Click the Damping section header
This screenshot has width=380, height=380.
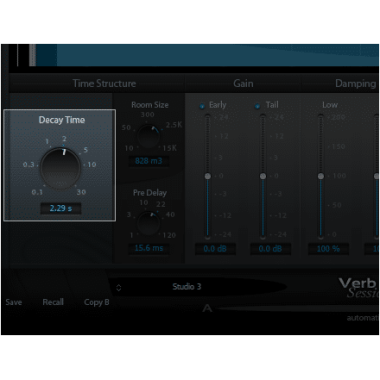coord(356,84)
